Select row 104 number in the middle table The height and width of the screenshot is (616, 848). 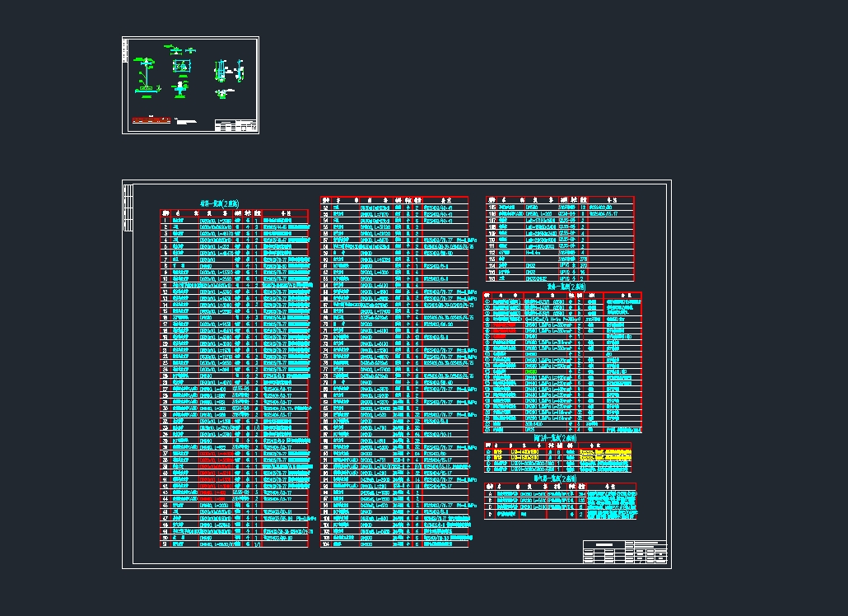[325, 544]
